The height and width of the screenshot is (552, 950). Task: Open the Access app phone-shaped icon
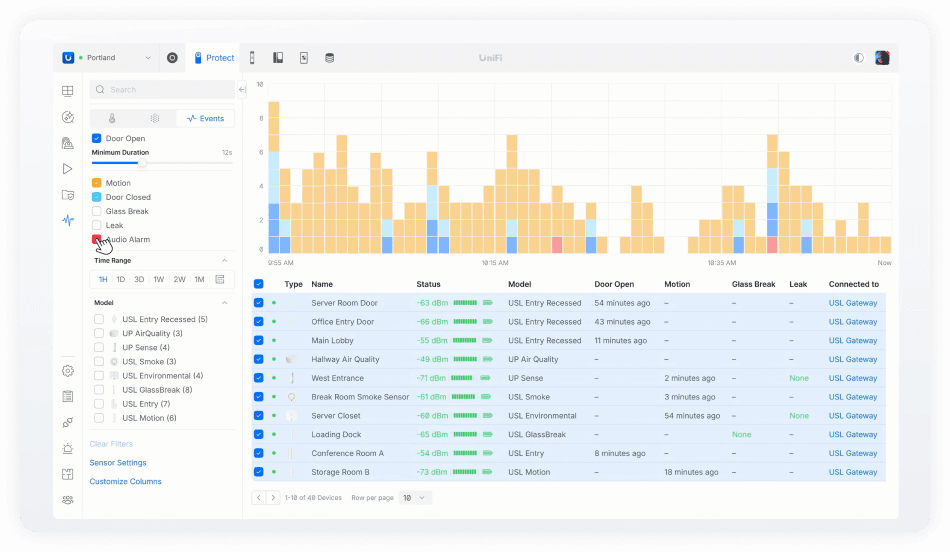tap(252, 58)
